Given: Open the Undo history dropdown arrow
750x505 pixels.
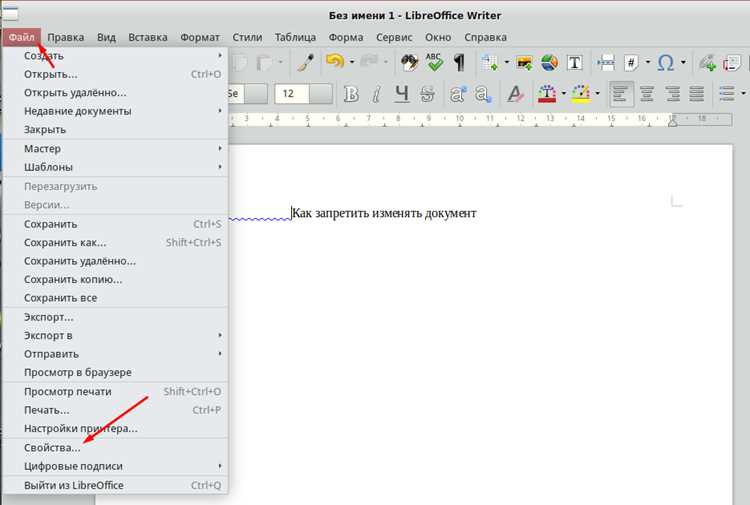Looking at the screenshot, I should coord(352,62).
